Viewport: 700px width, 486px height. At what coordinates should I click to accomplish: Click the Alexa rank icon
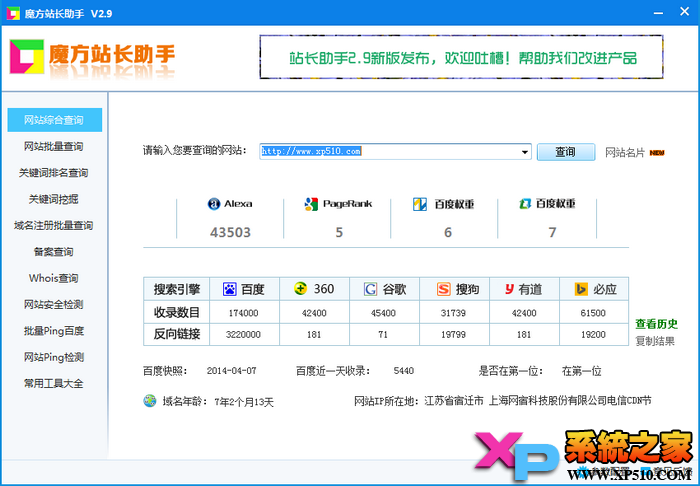point(214,204)
